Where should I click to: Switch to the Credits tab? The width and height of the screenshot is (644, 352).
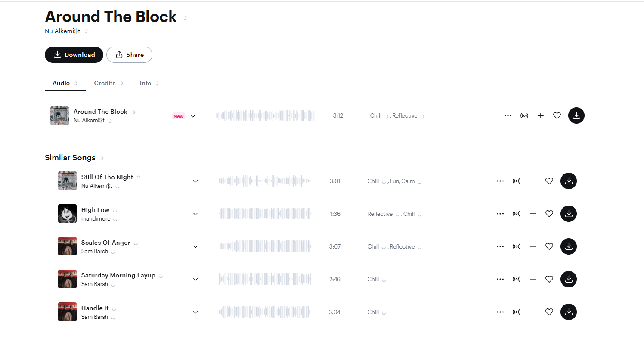point(105,83)
